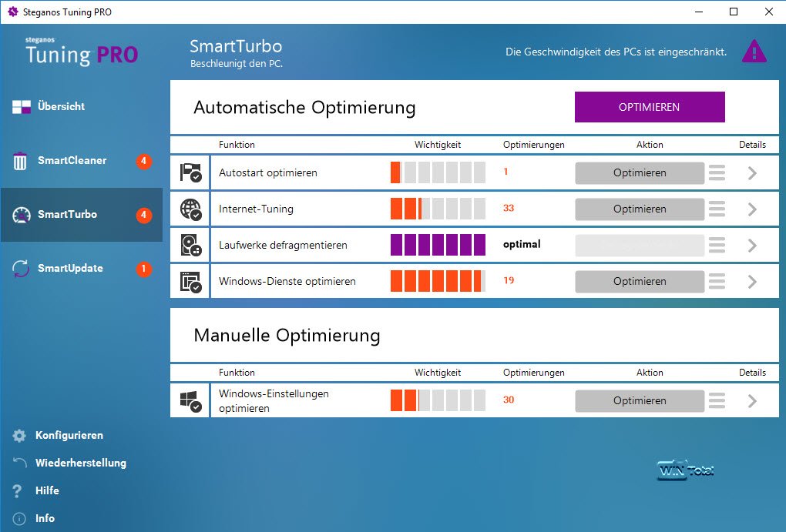Maximize the Steganos Tuning PRO window

[734, 12]
